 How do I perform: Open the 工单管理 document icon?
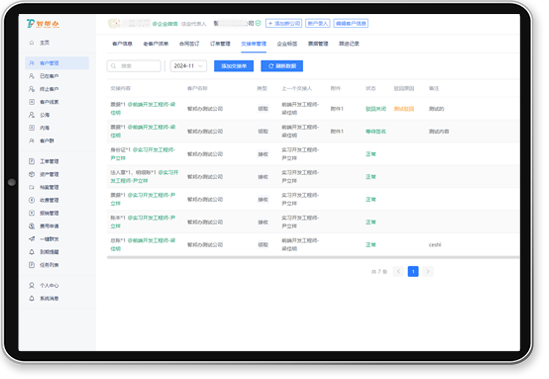coord(32,161)
